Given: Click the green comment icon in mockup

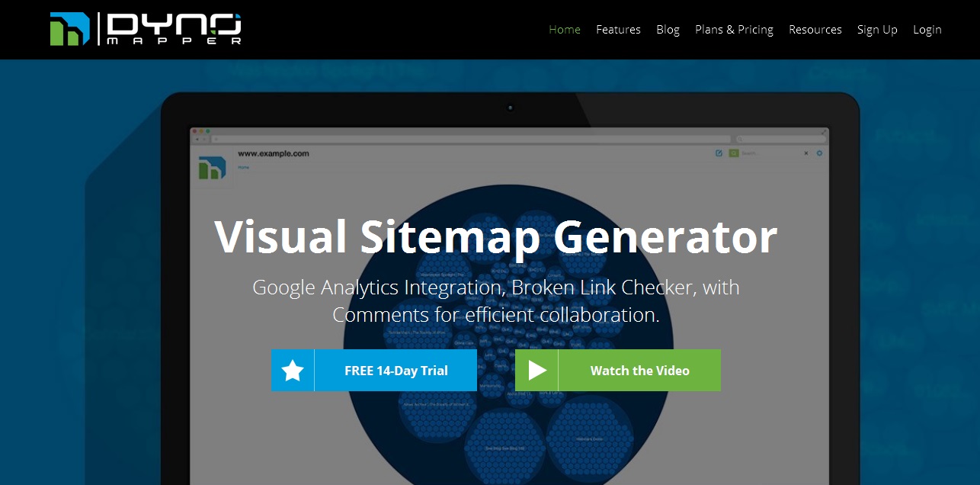Looking at the screenshot, I should (x=733, y=153).
